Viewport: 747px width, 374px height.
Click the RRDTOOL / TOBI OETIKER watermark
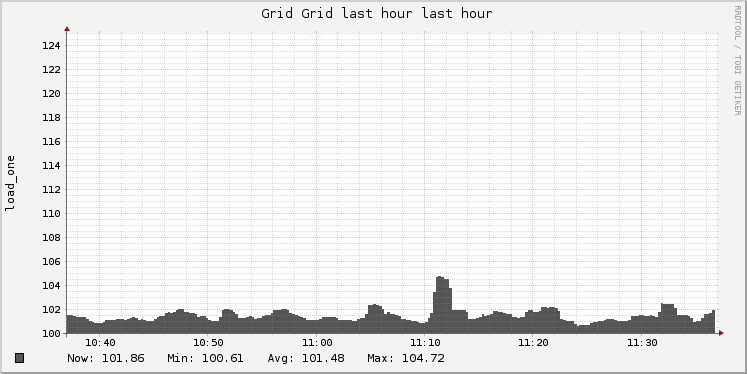point(737,61)
